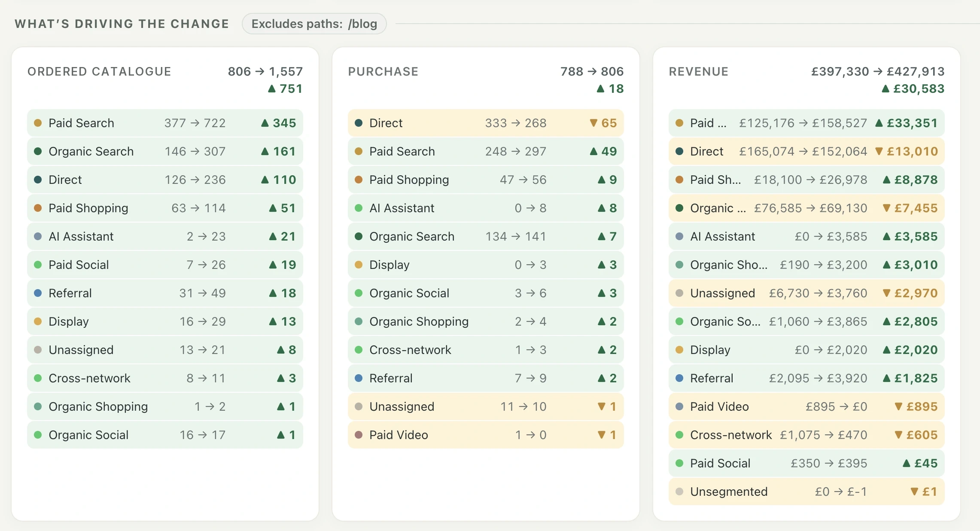Screen dimensions: 980x531
Task: Select Referral row showing 31 → 49
Action: coord(165,293)
